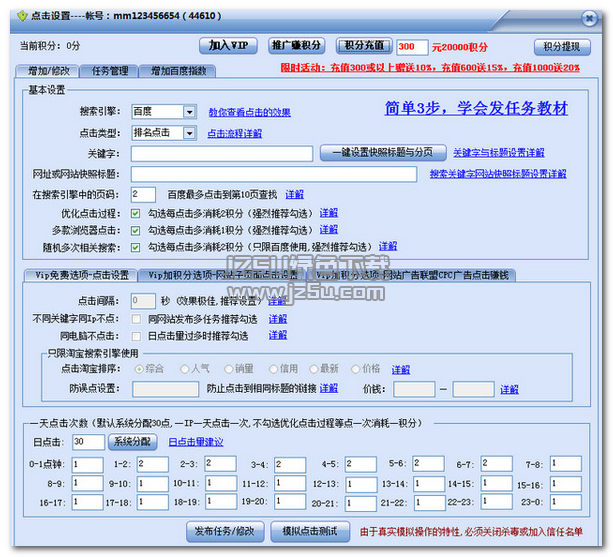The height and width of the screenshot is (557, 613).
Task: Open the 关键字与标题设置详解 link
Action: pos(498,152)
